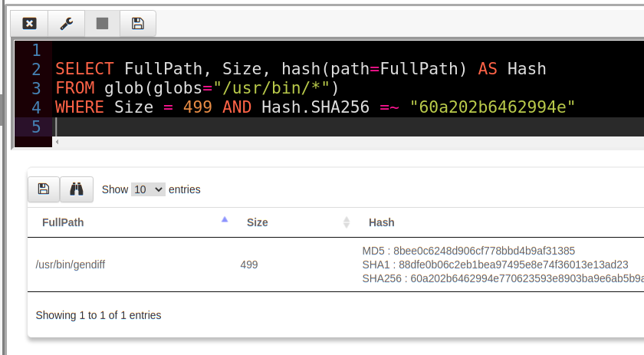This screenshot has width=644, height=355.
Task: Open the wrench settings tool
Action: pyautogui.click(x=65, y=24)
